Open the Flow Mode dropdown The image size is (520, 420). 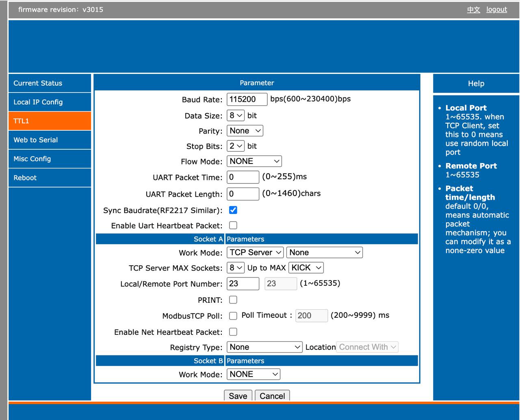click(254, 162)
